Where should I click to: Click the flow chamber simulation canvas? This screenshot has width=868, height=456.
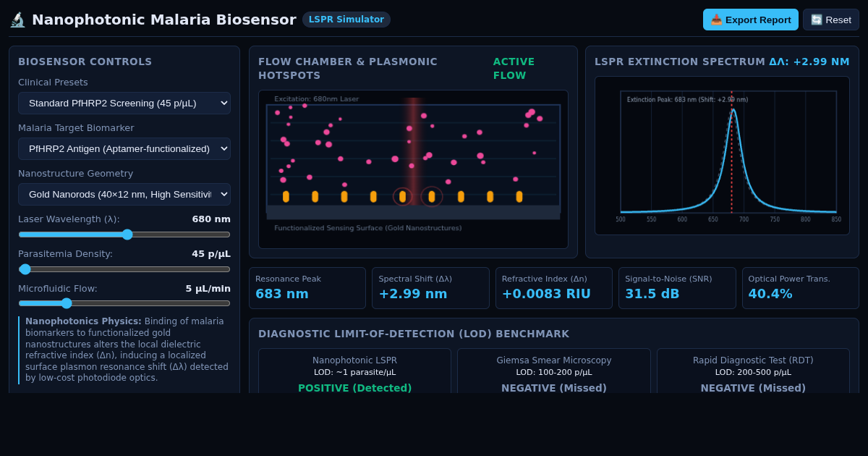click(x=413, y=169)
